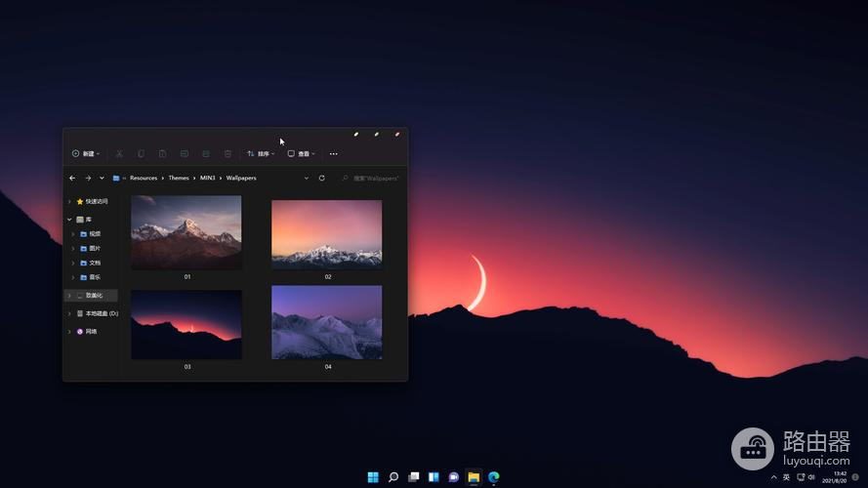Go back with the left arrow button

click(72, 178)
